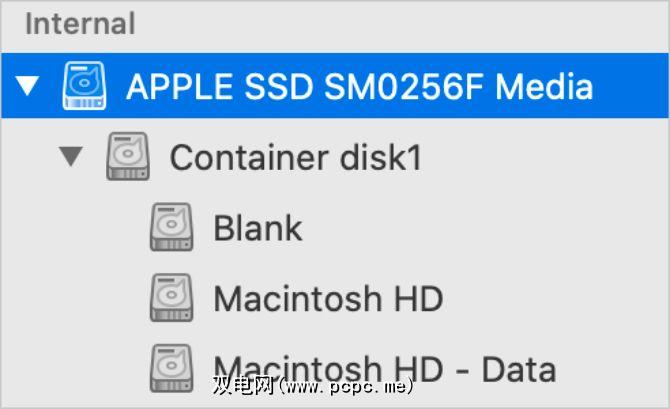This screenshot has height=409, width=670.
Task: Click empty space right of Internal header
Action: click(x=400, y=24)
